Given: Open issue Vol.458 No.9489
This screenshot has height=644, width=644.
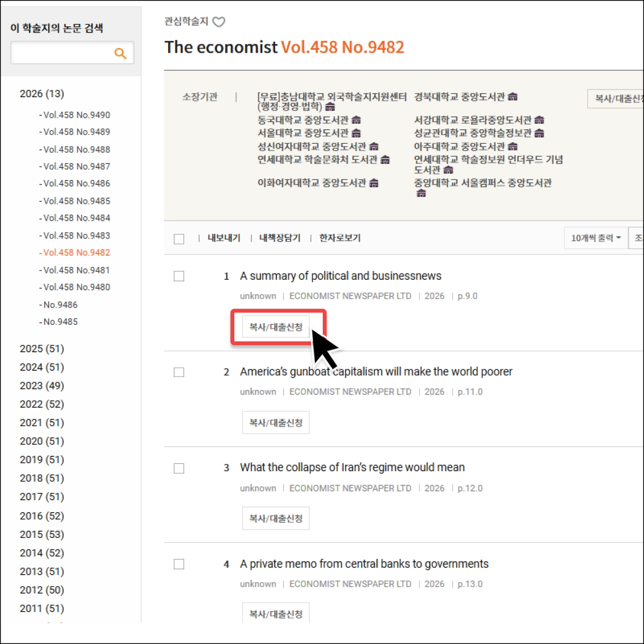Looking at the screenshot, I should [x=77, y=132].
